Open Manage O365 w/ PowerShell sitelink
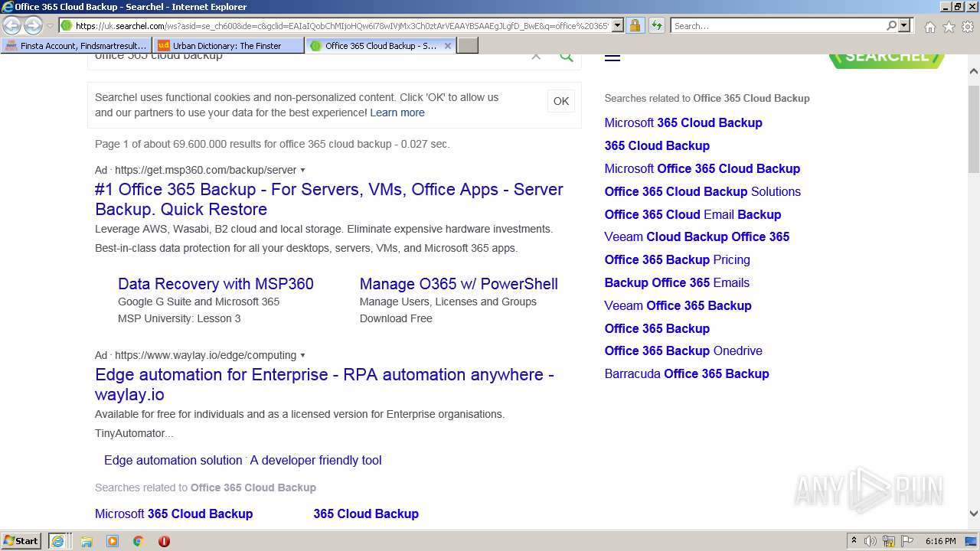 459,284
